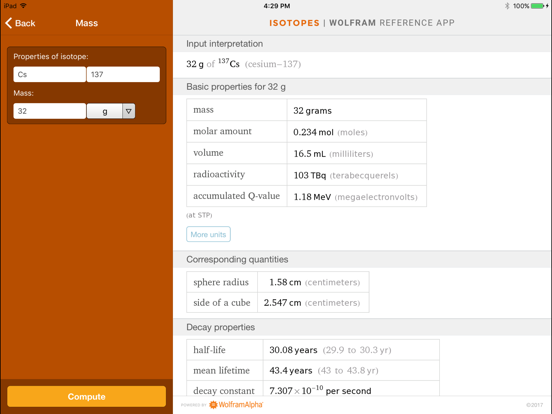
Task: Tap the 'side of a cube' row label
Action: coord(222,303)
